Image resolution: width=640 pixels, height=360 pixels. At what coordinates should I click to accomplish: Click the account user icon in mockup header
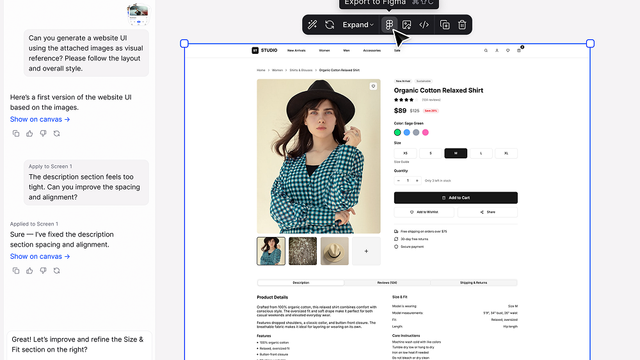(497, 51)
